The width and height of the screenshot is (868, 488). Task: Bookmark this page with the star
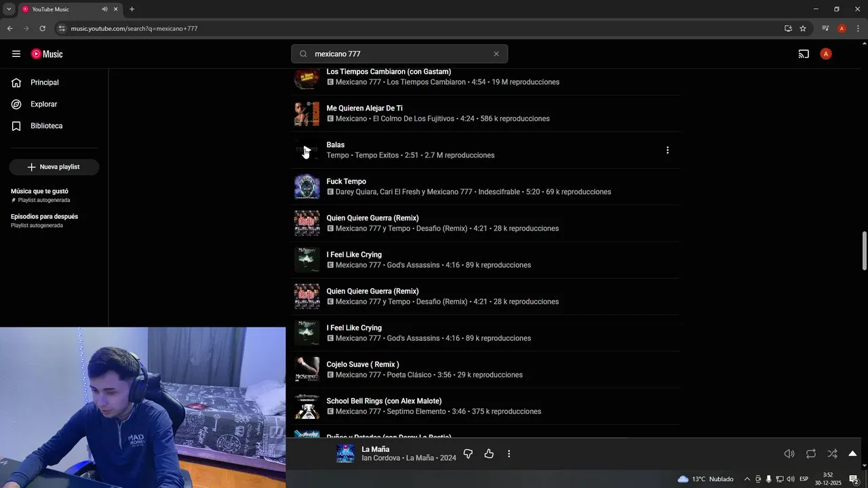[x=803, y=28]
